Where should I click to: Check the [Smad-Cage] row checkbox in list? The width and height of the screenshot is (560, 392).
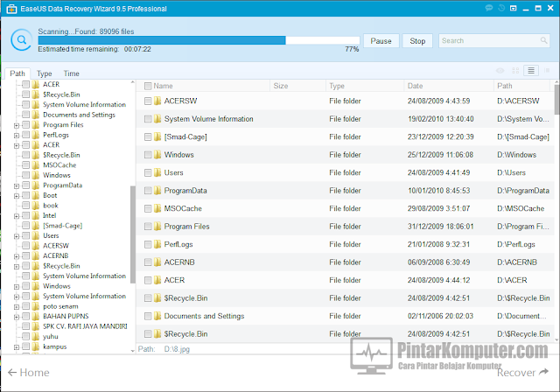point(148,136)
